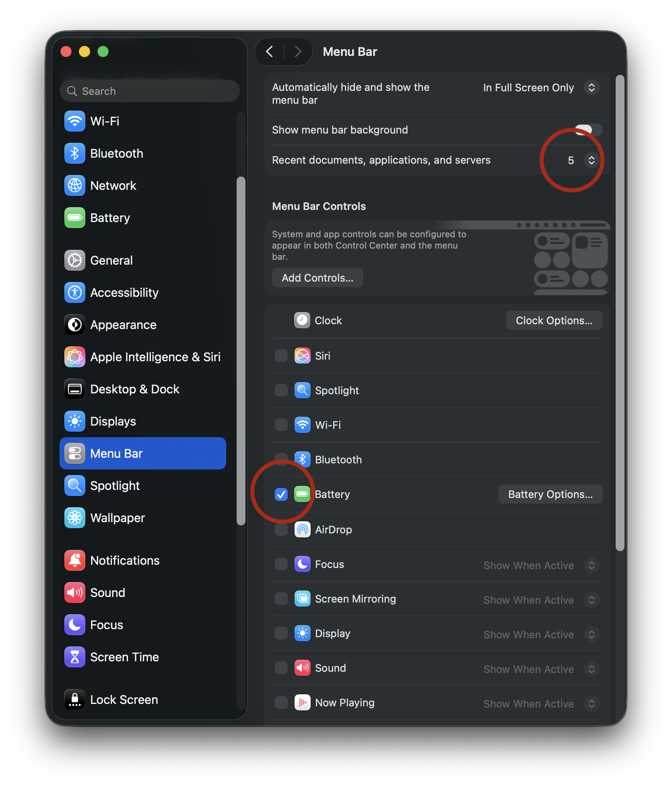Toggle Show menu bar background switch
672x786 pixels.
tap(588, 130)
